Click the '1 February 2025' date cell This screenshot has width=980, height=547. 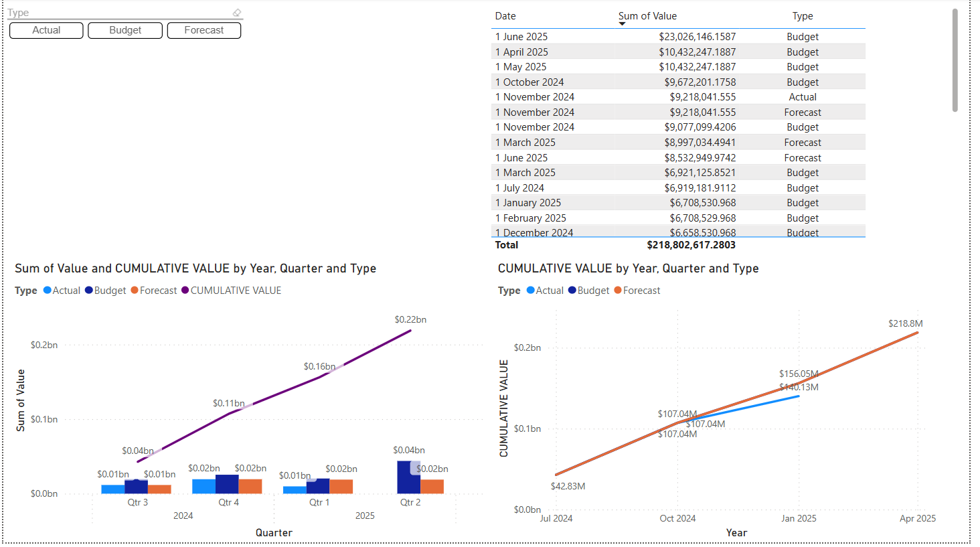[x=531, y=218]
